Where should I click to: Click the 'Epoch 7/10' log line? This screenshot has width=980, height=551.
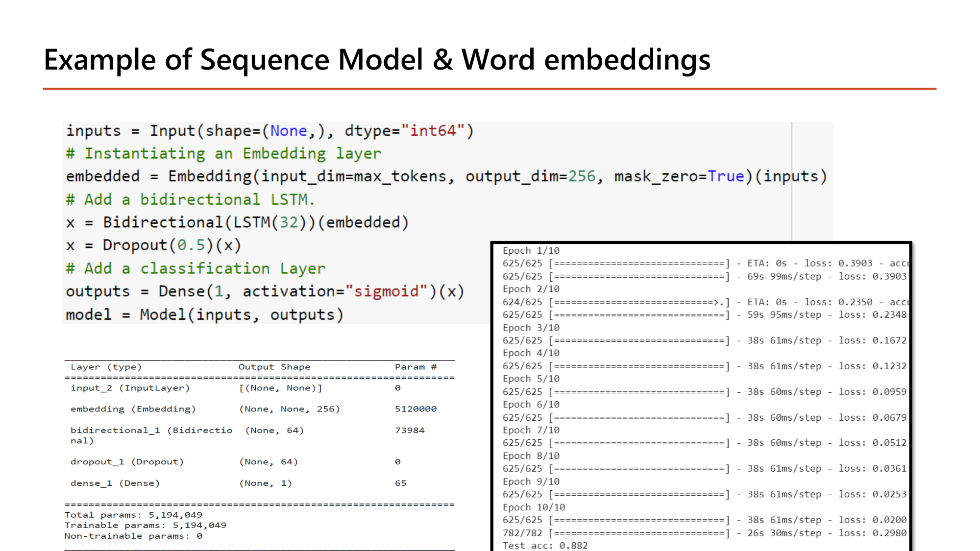(531, 430)
